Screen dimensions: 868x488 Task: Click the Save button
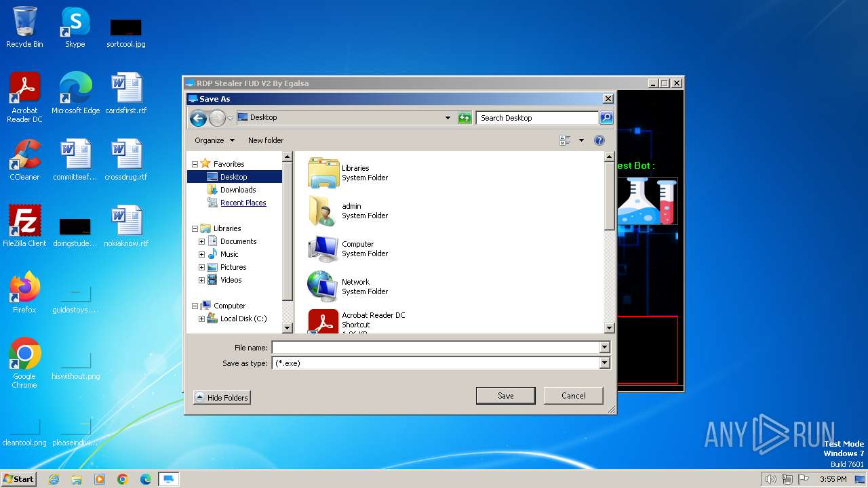tap(505, 396)
